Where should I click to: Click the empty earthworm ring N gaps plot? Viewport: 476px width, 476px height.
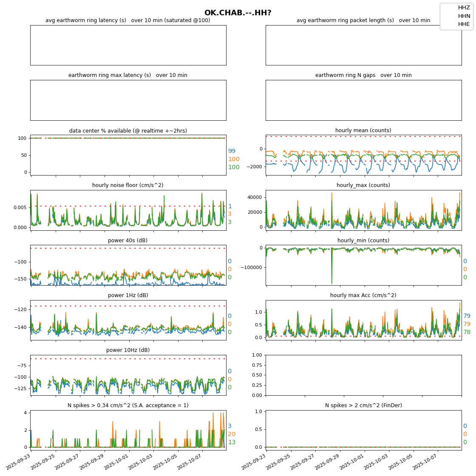(x=363, y=100)
